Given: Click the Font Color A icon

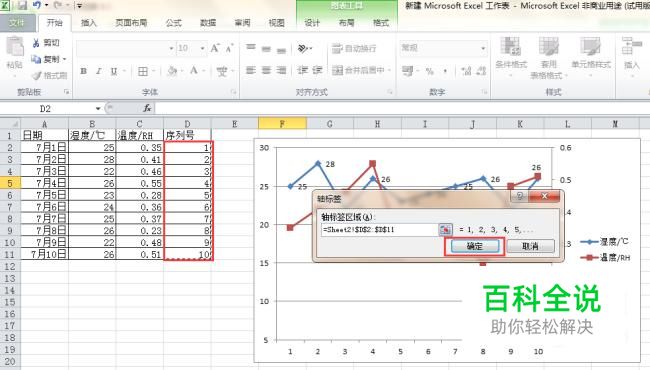Looking at the screenshot, I should click(x=194, y=71).
